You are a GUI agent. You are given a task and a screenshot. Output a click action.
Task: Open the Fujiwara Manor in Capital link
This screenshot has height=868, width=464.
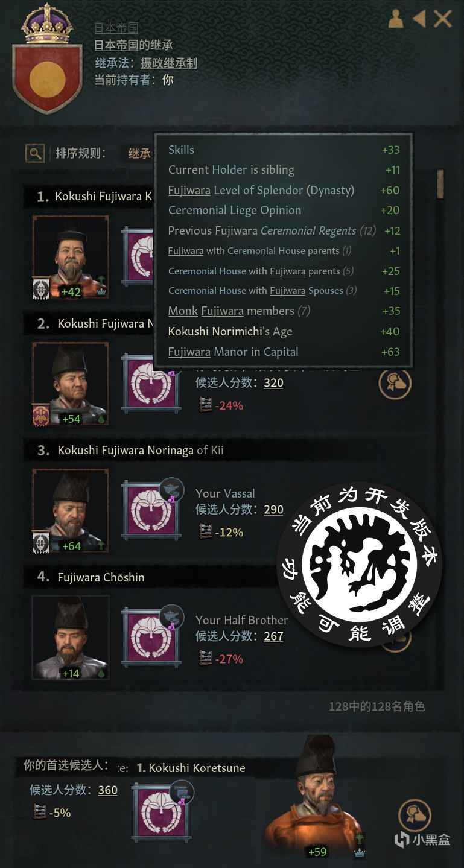coord(234,352)
